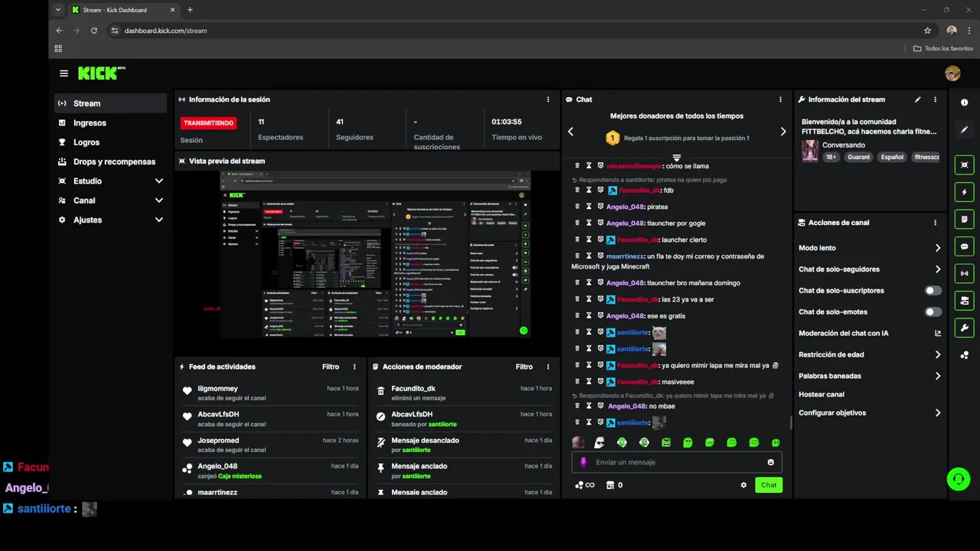Image resolution: width=980 pixels, height=551 pixels.
Task: Bookmark this page with the Chrome star icon
Action: [x=927, y=31]
